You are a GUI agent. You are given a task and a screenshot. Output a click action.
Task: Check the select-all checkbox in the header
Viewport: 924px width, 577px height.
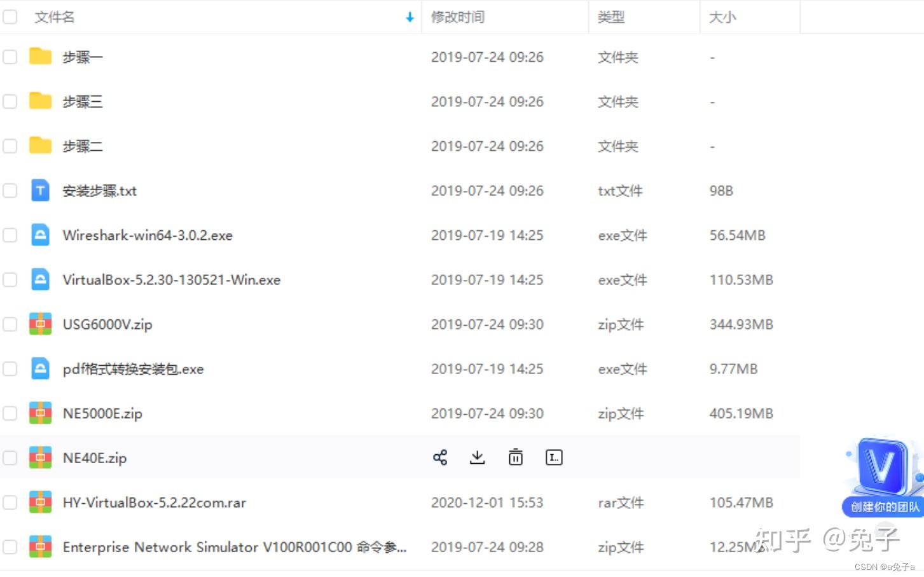pyautogui.click(x=10, y=17)
